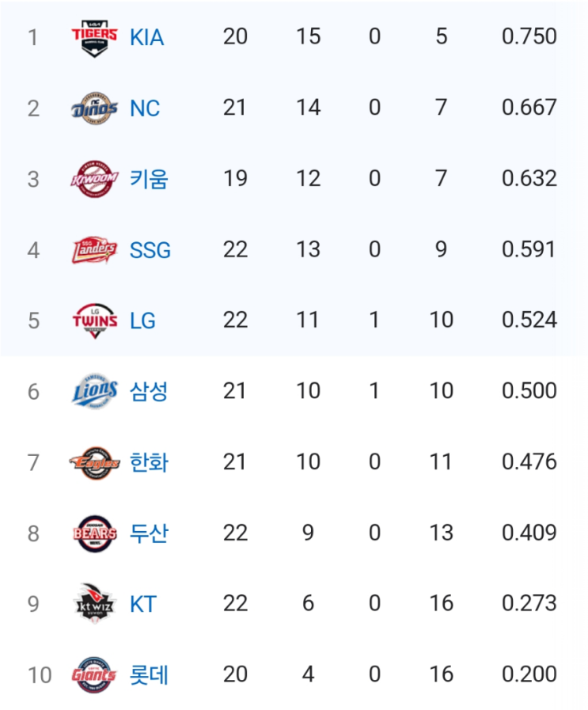Image resolution: width=588 pixels, height=710 pixels.
Task: Open the 한화 team link
Action: click(x=149, y=462)
